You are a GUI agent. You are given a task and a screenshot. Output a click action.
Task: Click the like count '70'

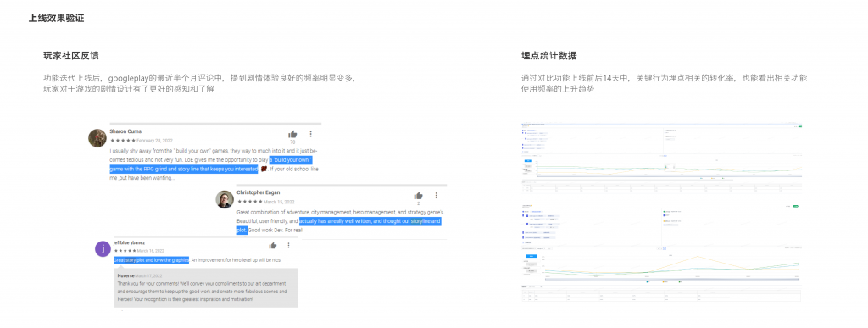[x=292, y=142]
